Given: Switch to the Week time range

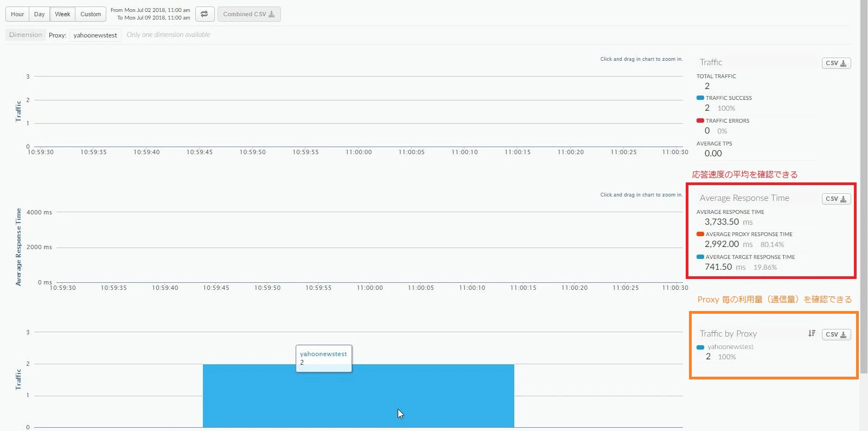Looking at the screenshot, I should 62,14.
